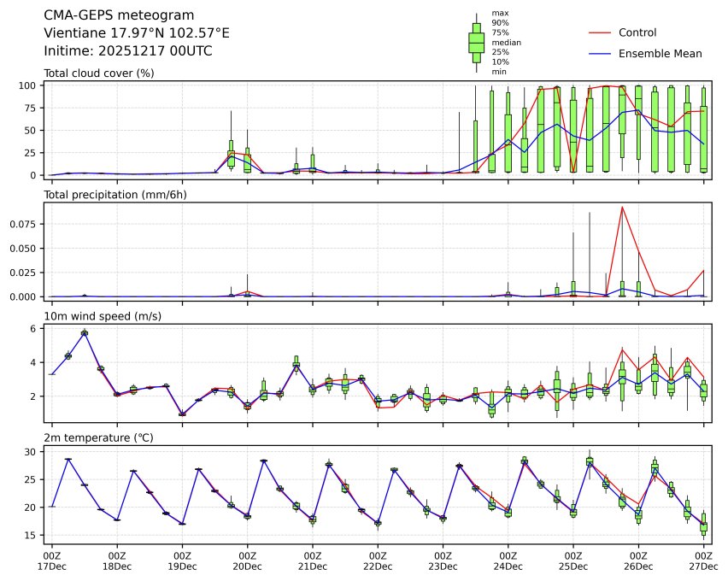Viewport: 728px width, 581px height.
Task: Click the Vientiane coordinates text
Action: (137, 33)
